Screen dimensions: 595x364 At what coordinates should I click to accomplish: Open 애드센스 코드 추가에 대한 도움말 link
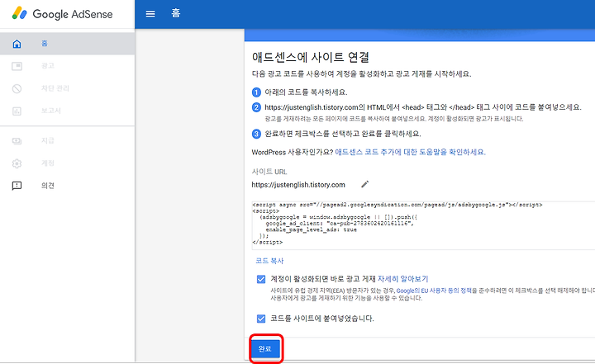pyautogui.click(x=410, y=152)
